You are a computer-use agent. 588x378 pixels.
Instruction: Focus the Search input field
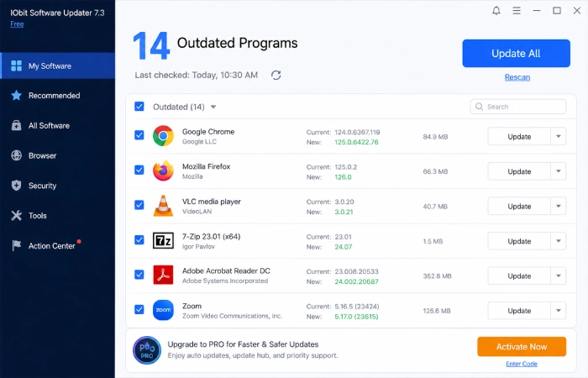(x=518, y=107)
